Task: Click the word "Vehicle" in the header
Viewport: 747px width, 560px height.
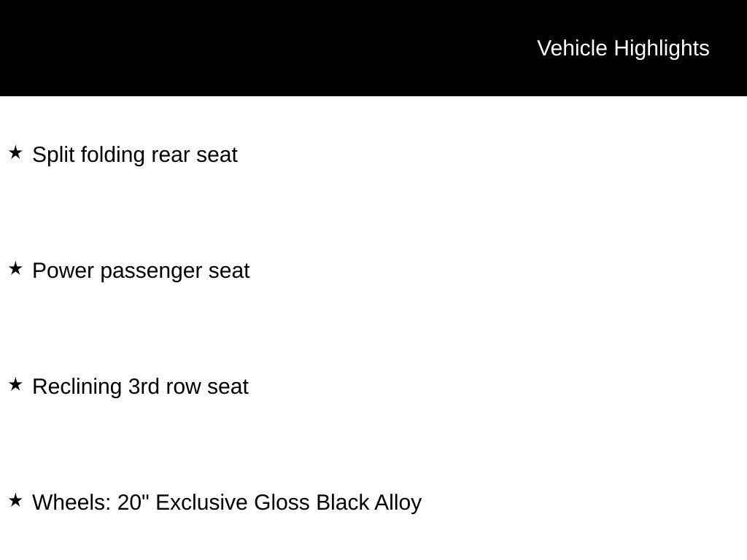Action: coord(572,48)
